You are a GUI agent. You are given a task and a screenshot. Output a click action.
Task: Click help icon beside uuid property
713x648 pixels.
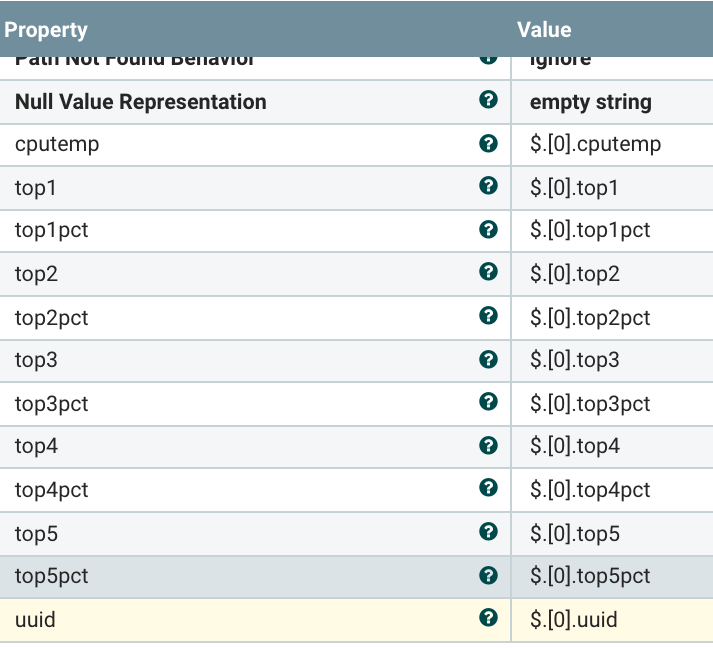coord(488,619)
